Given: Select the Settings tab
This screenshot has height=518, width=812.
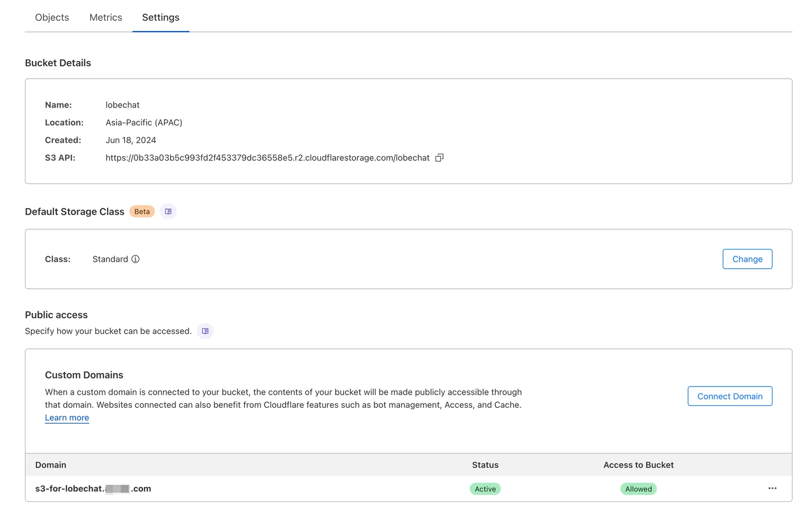Looking at the screenshot, I should click(x=160, y=17).
